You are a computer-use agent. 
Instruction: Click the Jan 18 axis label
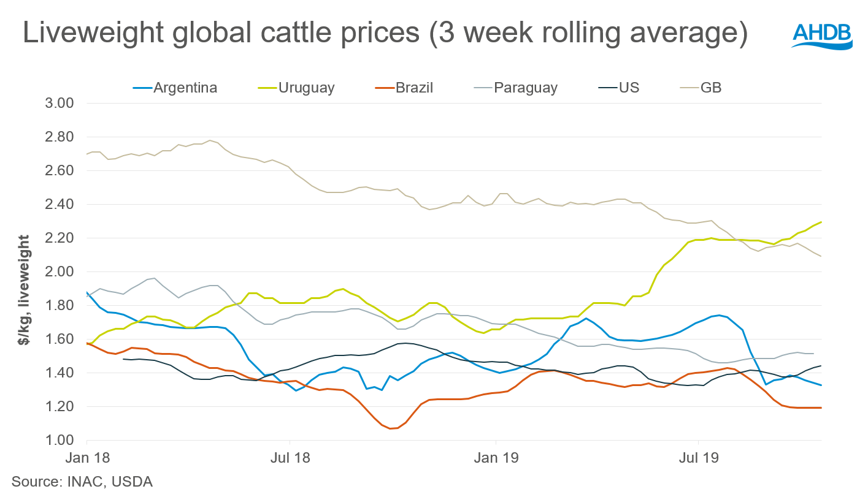point(86,458)
